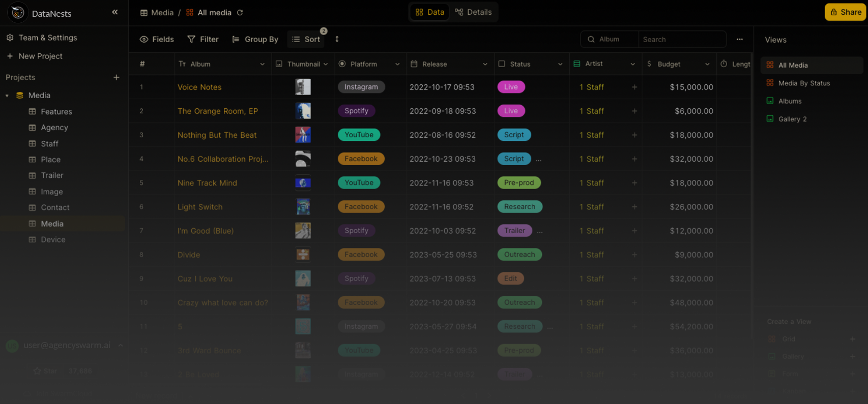The image size is (868, 404).
Task: Open Team & Settings gear
Action: point(10,38)
